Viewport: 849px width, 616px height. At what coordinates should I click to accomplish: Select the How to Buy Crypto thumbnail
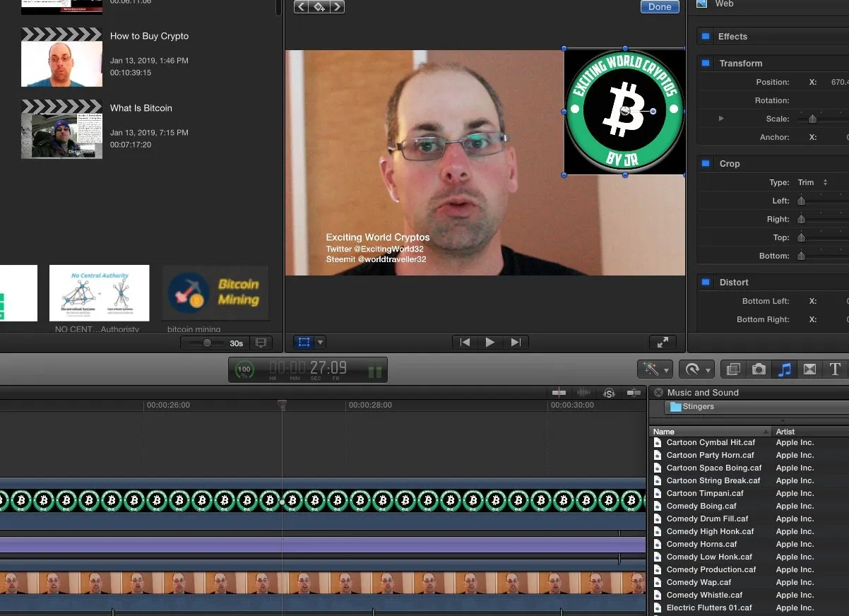[x=61, y=57]
